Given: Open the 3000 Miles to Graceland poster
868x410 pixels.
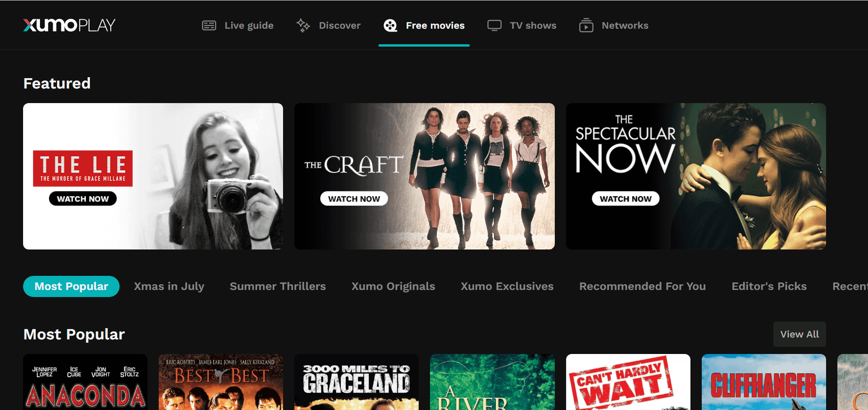Looking at the screenshot, I should pyautogui.click(x=357, y=382).
